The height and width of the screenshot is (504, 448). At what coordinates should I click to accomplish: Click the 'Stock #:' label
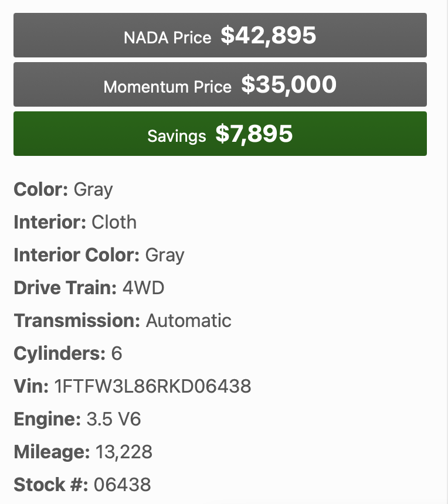click(x=50, y=485)
